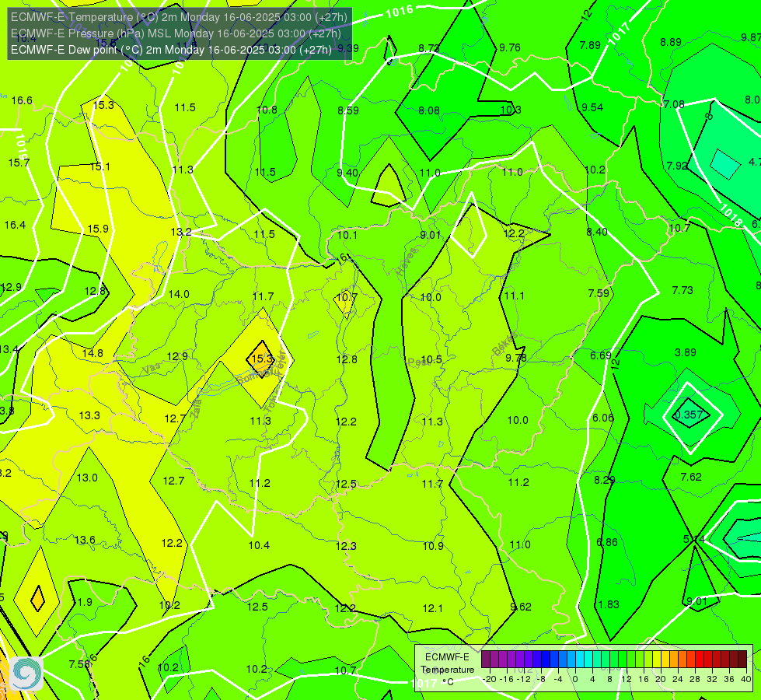Click the 9.76 dew point value
This screenshot has height=700, width=761.
[510, 47]
